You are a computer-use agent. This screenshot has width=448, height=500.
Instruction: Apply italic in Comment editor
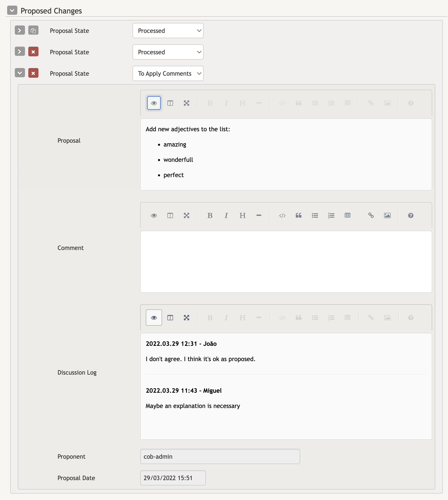click(x=226, y=215)
